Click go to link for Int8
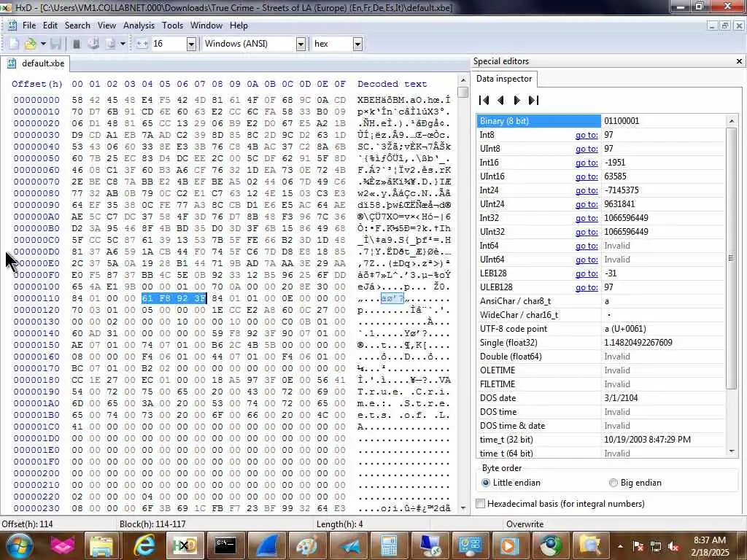The image size is (747, 560). tap(587, 135)
